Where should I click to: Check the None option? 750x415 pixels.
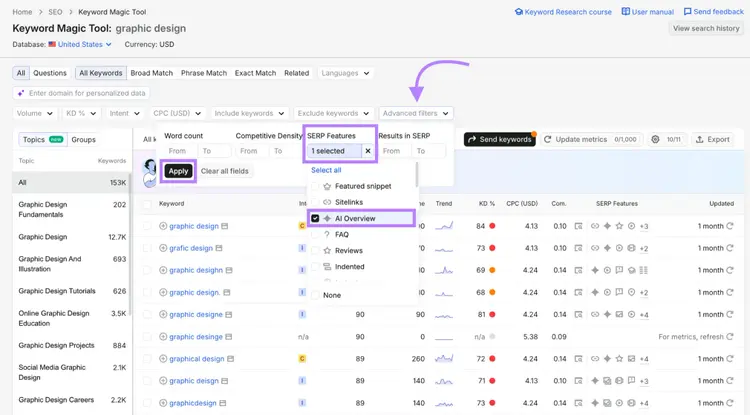315,295
